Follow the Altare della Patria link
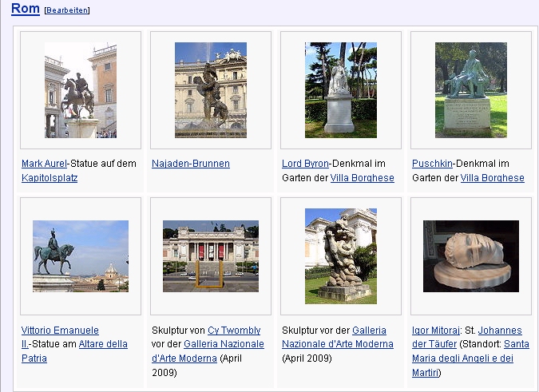Image resolution: width=539 pixels, height=392 pixels. tap(103, 344)
